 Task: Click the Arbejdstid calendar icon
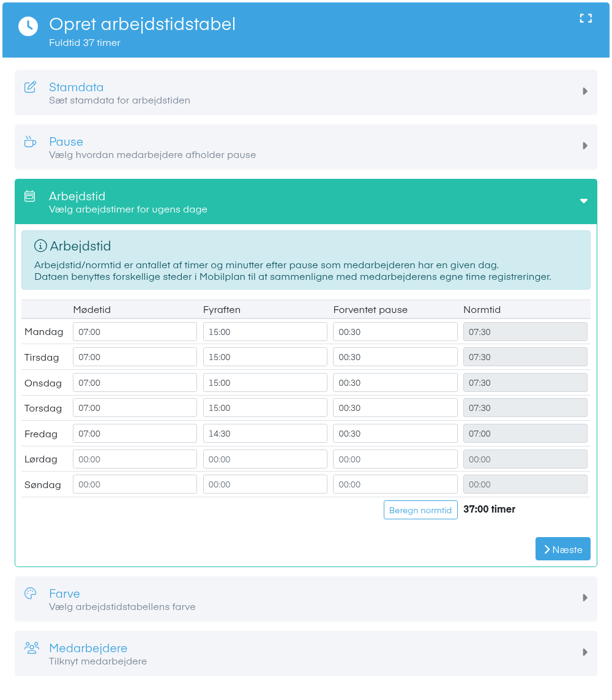[30, 196]
